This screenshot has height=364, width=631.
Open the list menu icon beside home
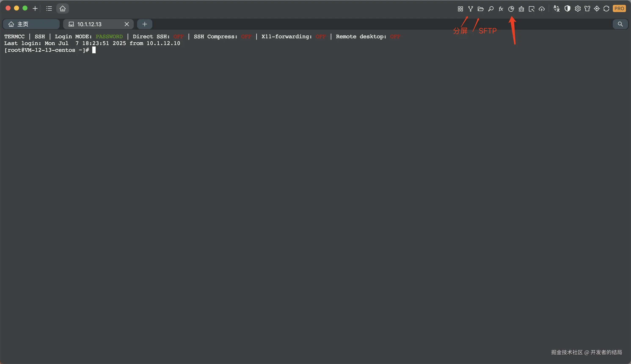49,8
